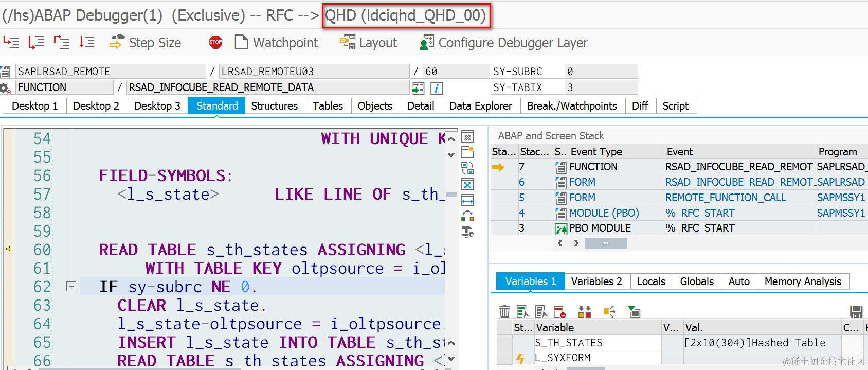Click REMOTE_FUNCTION_CALL event link
Screen dimensions: 868x370
coord(726,198)
